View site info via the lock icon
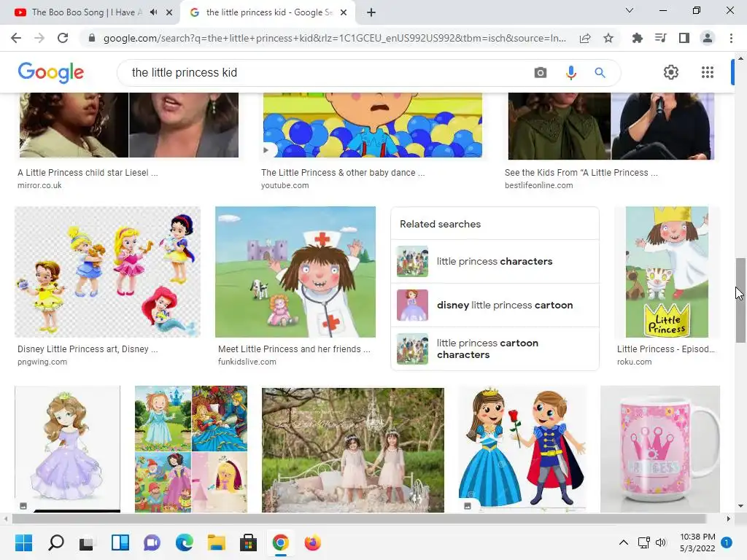The height and width of the screenshot is (560, 747). pos(92,38)
